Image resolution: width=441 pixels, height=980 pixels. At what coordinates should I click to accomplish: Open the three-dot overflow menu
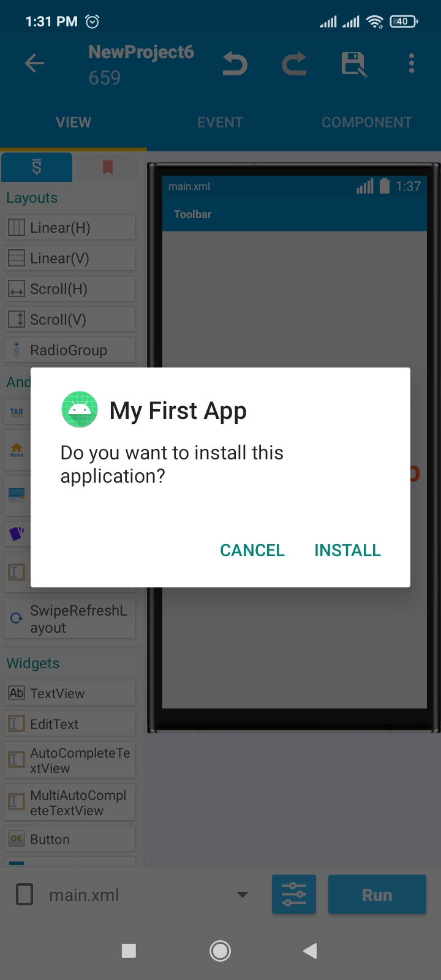pos(412,63)
